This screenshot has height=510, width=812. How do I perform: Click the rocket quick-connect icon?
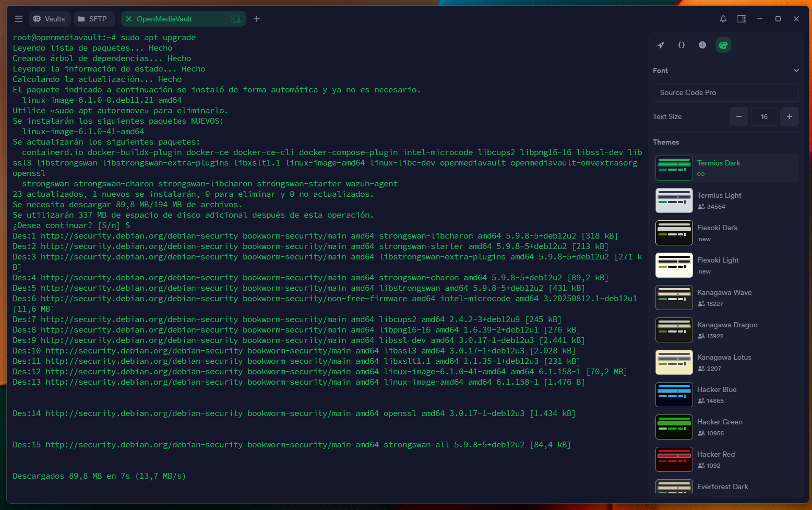click(x=661, y=45)
